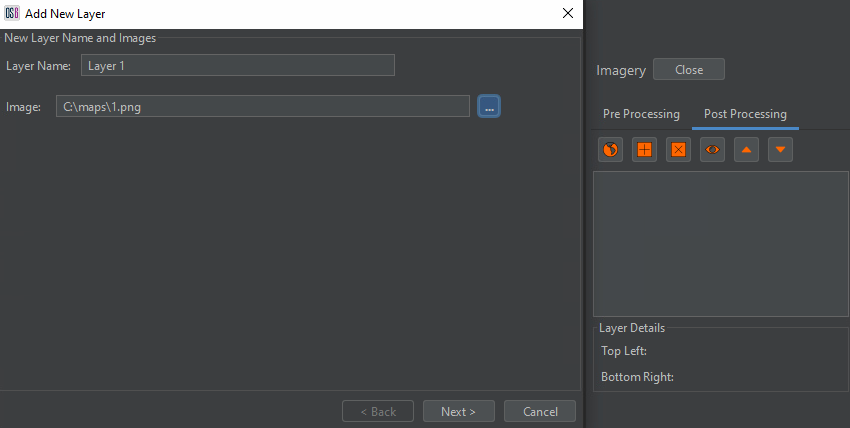The height and width of the screenshot is (428, 850).
Task: Click the Bottom Right label
Action: (638, 377)
